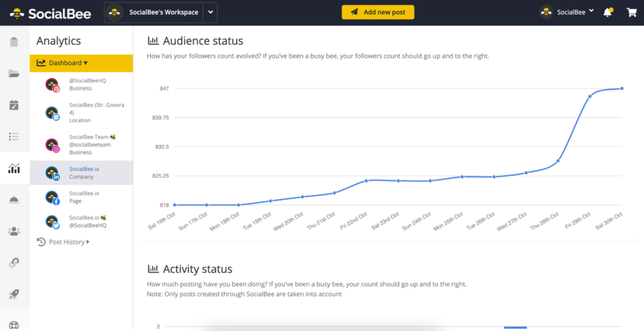Image resolution: width=644 pixels, height=331 pixels.
Task: Click the list icon in left sidebar
Action: pyautogui.click(x=14, y=137)
